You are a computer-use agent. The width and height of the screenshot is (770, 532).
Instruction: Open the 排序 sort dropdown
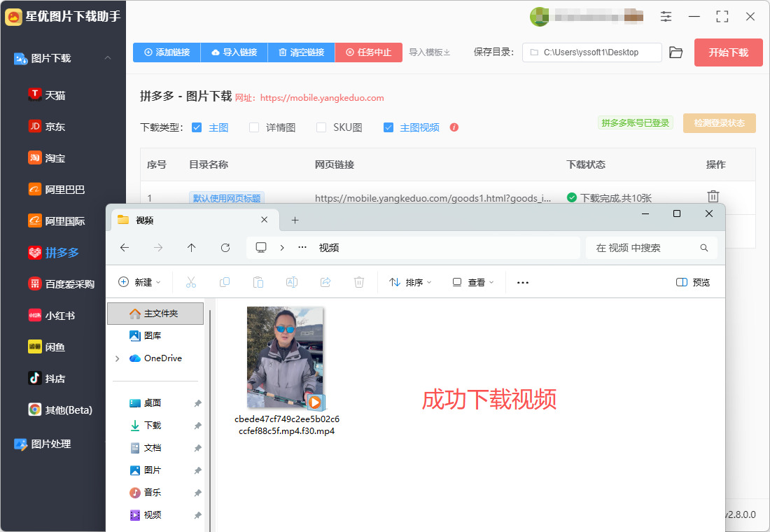click(x=410, y=282)
